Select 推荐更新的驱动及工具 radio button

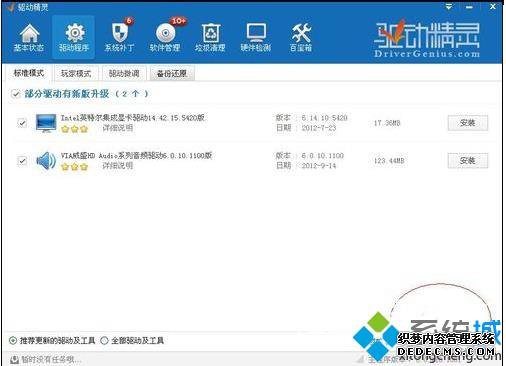[13, 341]
